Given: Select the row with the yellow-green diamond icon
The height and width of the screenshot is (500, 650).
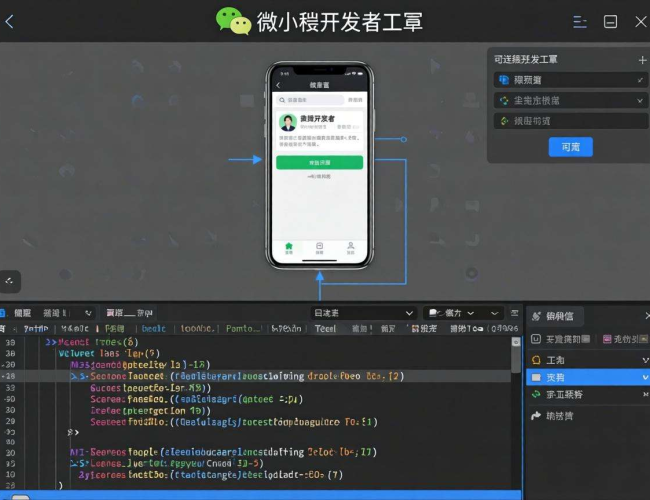Looking at the screenshot, I should coord(570,121).
